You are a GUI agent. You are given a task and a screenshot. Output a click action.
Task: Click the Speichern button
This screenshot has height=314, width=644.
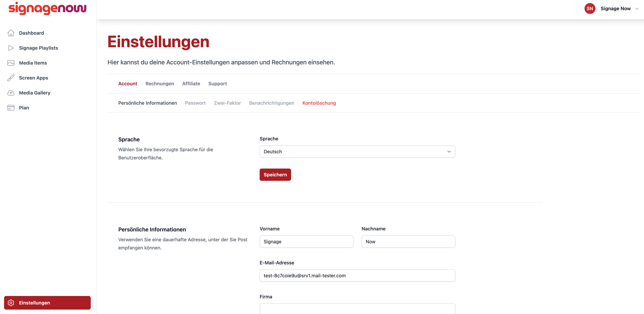(275, 175)
